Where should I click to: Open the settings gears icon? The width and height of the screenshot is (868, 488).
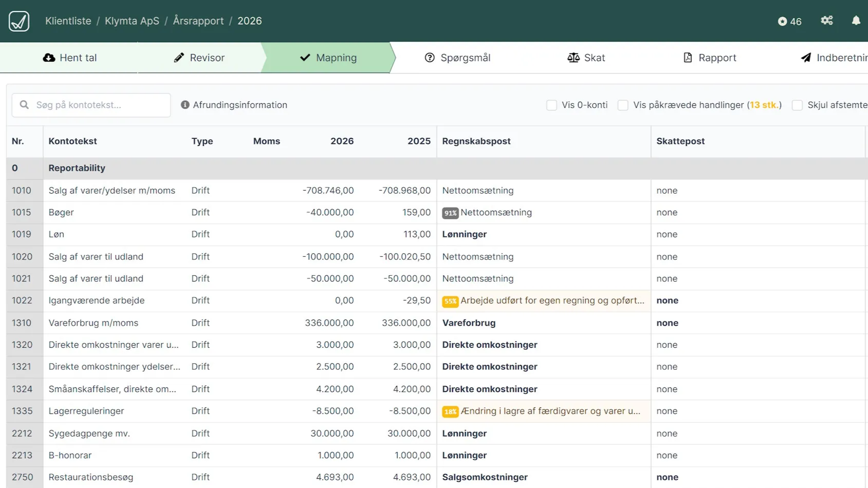coord(826,21)
